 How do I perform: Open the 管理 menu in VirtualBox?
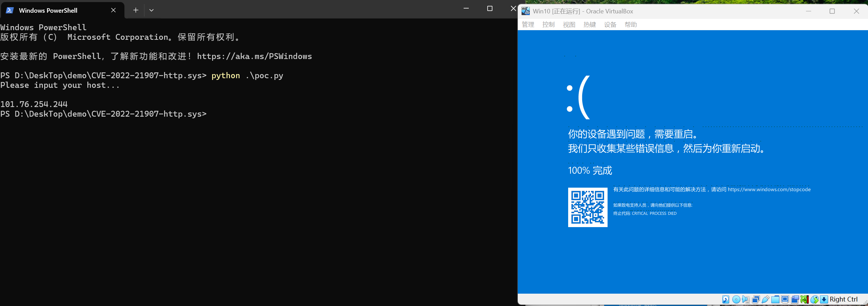528,24
